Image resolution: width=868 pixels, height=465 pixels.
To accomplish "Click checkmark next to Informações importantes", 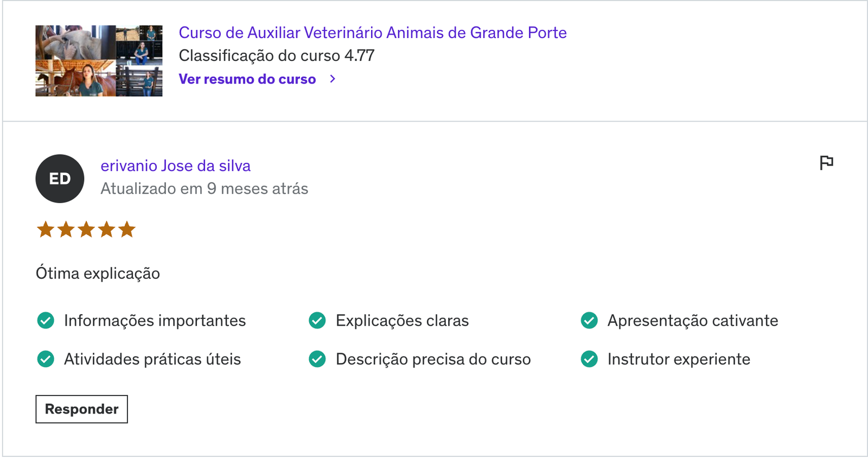I will (46, 321).
